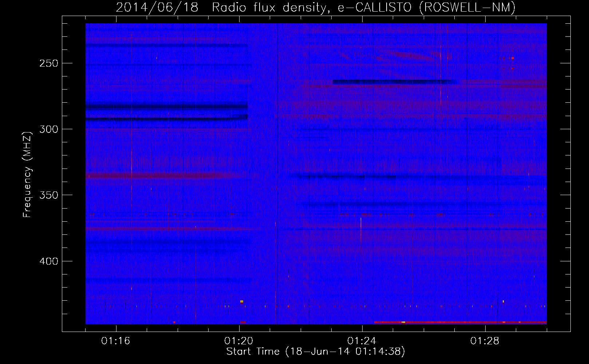
Task: Select the 250 frequency tick label
Action: coord(49,63)
